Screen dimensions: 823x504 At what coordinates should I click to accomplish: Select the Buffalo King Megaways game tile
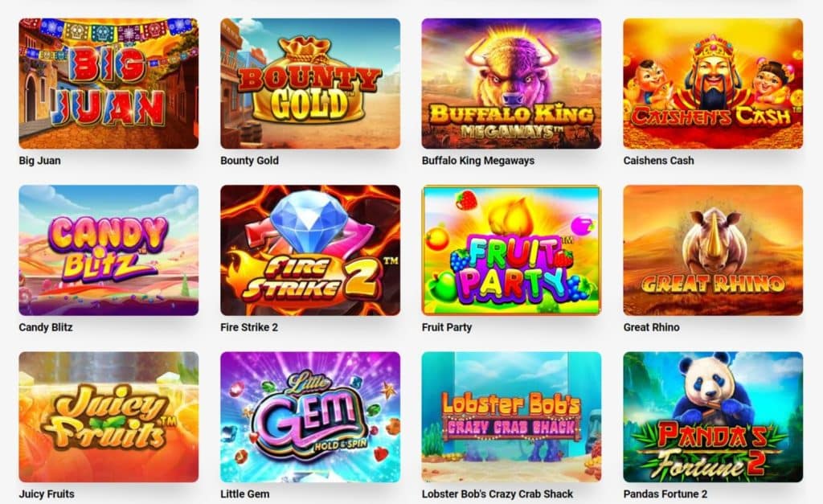[x=512, y=84]
